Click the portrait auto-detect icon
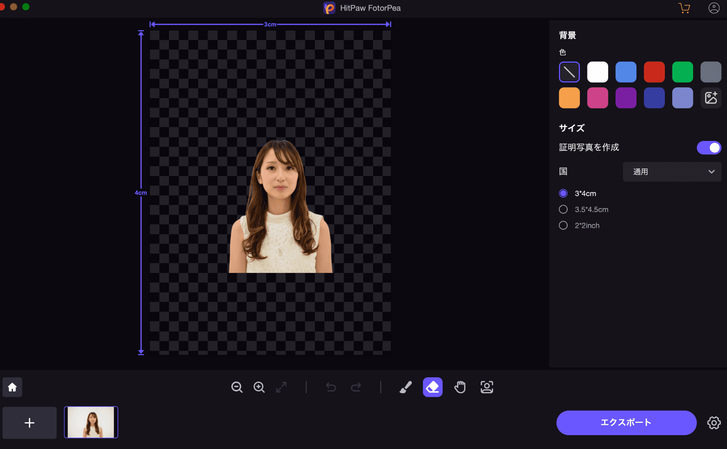727x449 pixels. point(487,387)
